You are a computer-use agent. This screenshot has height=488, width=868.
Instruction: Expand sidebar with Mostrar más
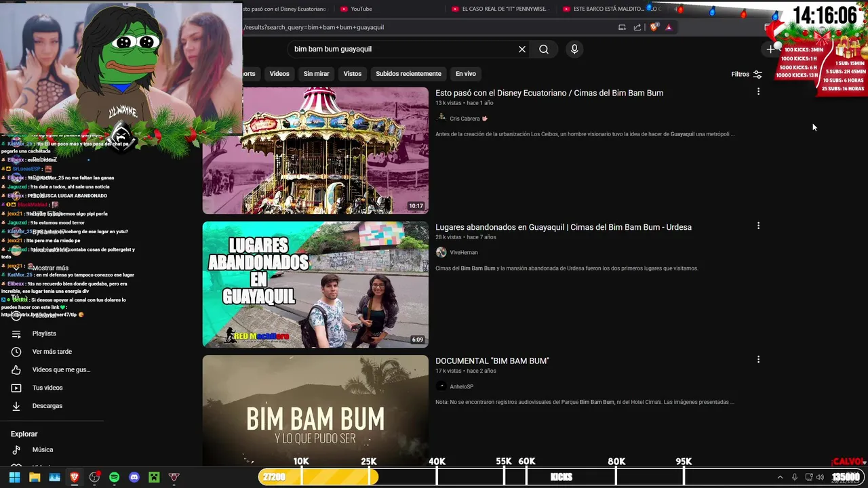click(x=50, y=268)
